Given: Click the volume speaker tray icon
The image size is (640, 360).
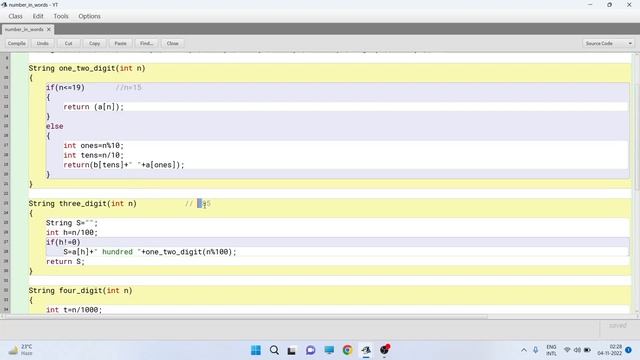Looking at the screenshot, I should (577, 350).
